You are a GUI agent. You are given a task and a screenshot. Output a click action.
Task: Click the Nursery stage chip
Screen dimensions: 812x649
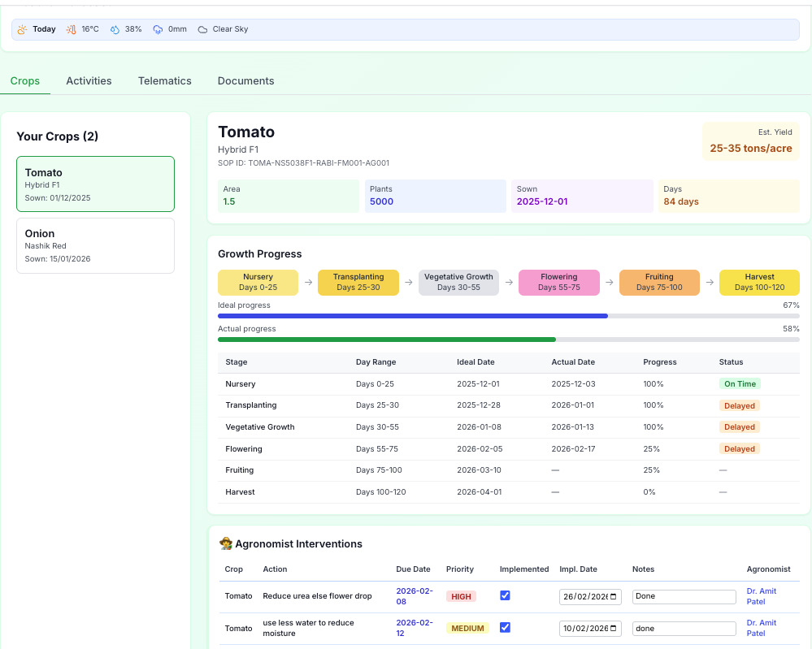click(258, 282)
